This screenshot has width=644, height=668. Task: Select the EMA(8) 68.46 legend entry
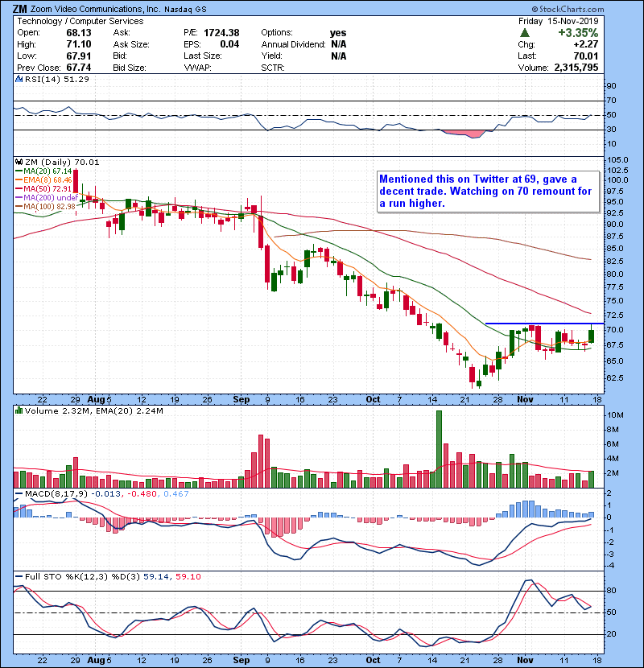[x=43, y=179]
